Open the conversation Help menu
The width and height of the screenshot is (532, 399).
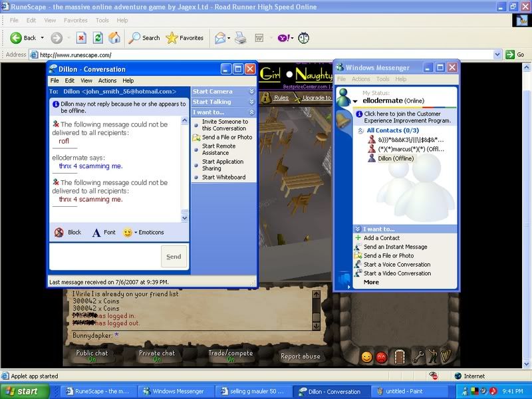click(x=128, y=80)
